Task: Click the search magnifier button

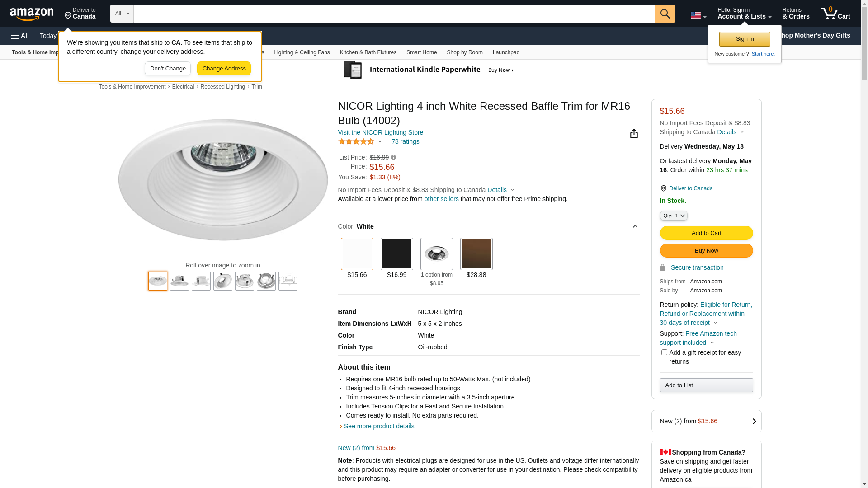Action: 665,14
